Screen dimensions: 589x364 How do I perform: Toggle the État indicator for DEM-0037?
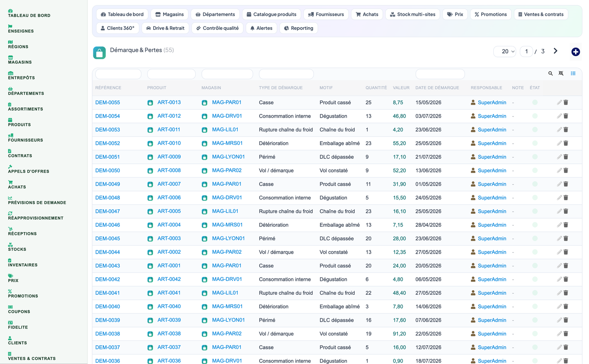535,347
